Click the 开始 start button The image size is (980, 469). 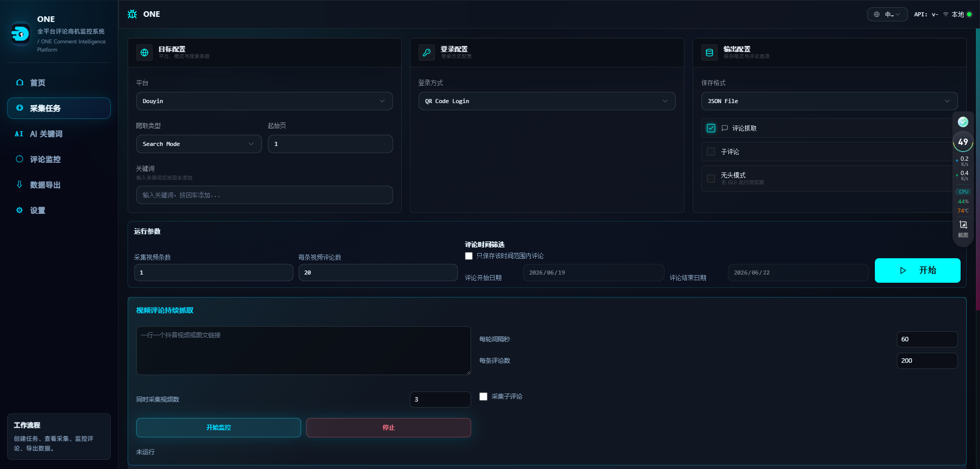(917, 270)
